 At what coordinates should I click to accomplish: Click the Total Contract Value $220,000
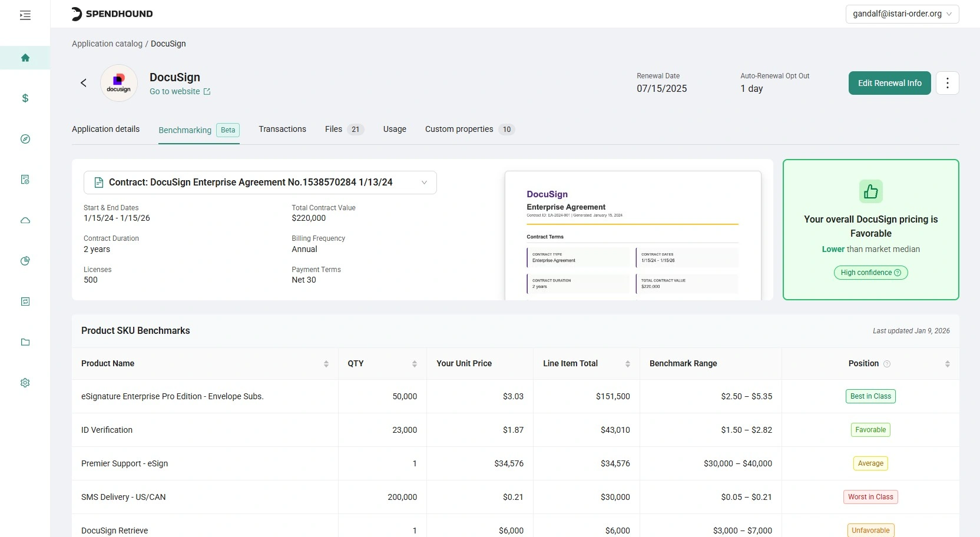(x=309, y=218)
